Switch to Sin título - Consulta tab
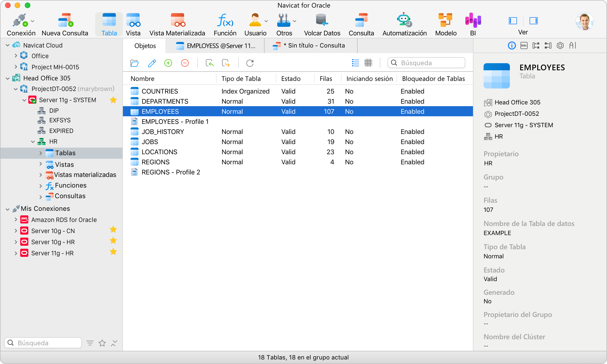 point(311,46)
